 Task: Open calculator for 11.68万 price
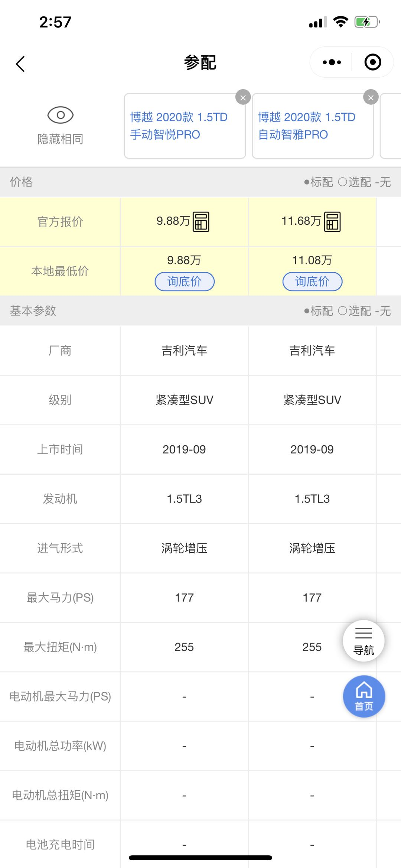(332, 222)
